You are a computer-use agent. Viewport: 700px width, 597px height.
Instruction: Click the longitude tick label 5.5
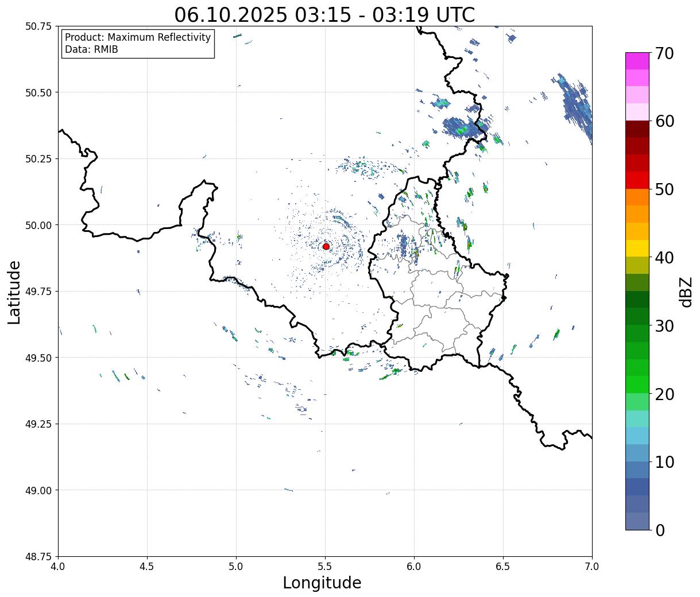tap(325, 567)
